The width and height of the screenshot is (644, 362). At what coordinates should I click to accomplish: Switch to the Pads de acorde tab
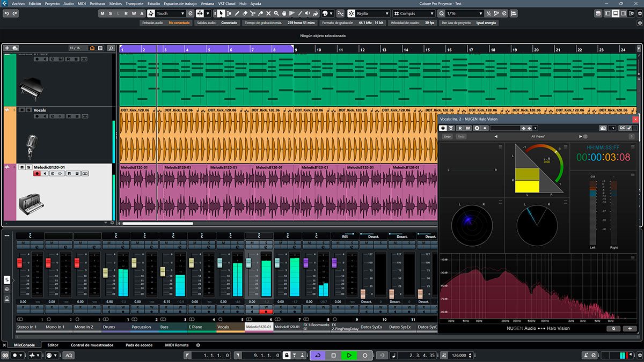coord(138,345)
